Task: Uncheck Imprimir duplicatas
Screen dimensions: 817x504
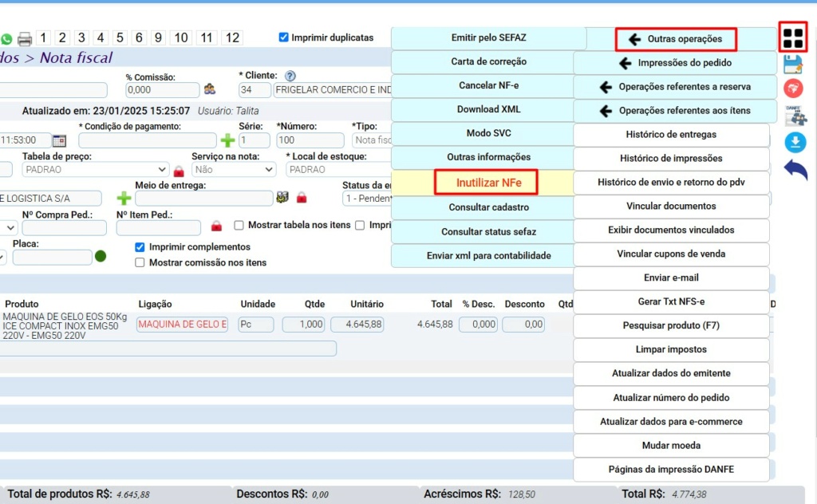Action: pyautogui.click(x=283, y=37)
